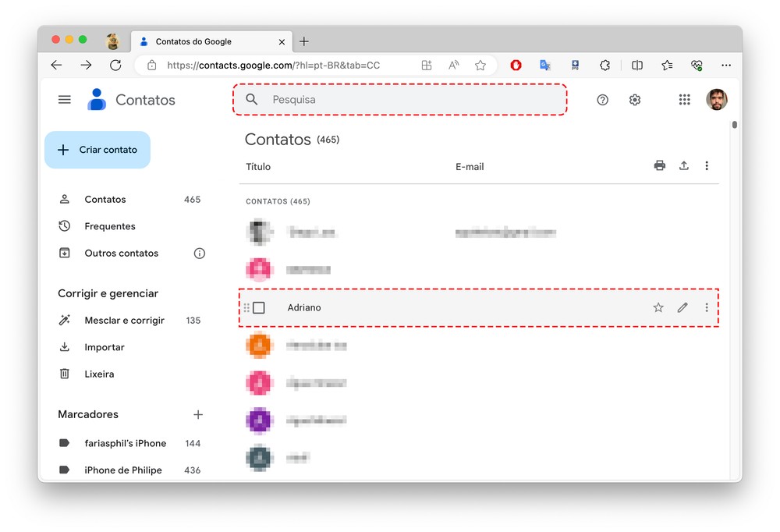Open the browser extensions puzzle icon

pos(605,66)
